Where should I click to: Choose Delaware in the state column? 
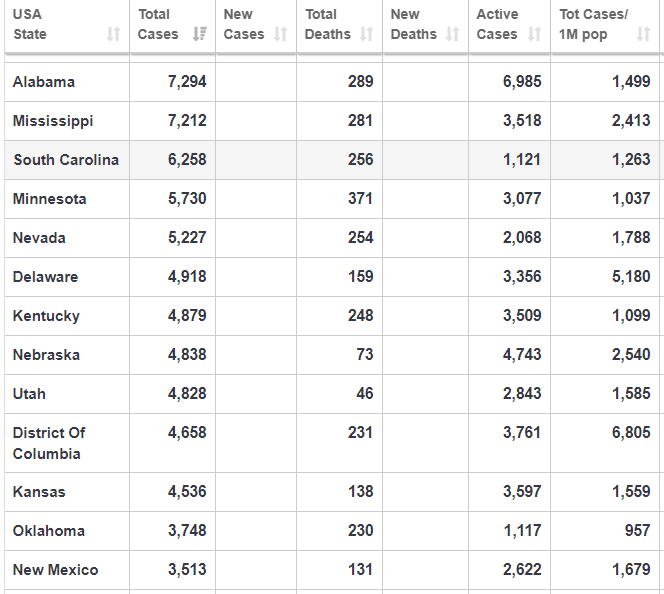click(45, 277)
